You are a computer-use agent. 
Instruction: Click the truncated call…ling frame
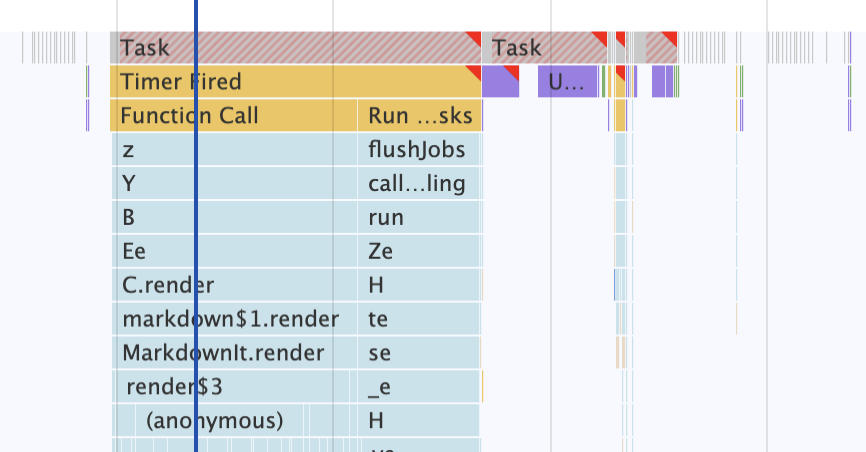pos(420,184)
